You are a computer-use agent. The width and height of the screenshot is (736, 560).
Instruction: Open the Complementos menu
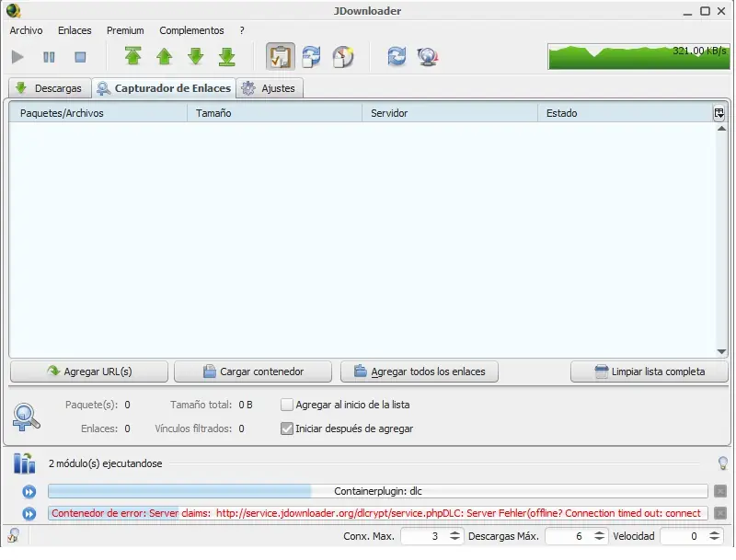coord(191,30)
